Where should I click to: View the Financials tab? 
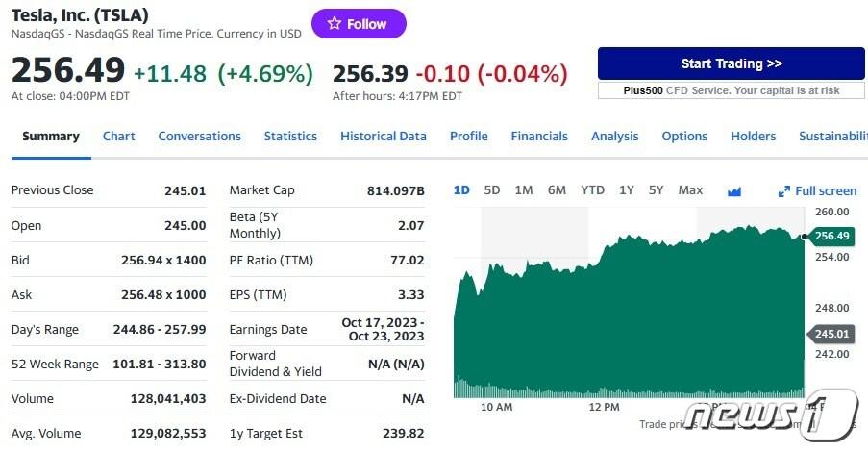[539, 137]
